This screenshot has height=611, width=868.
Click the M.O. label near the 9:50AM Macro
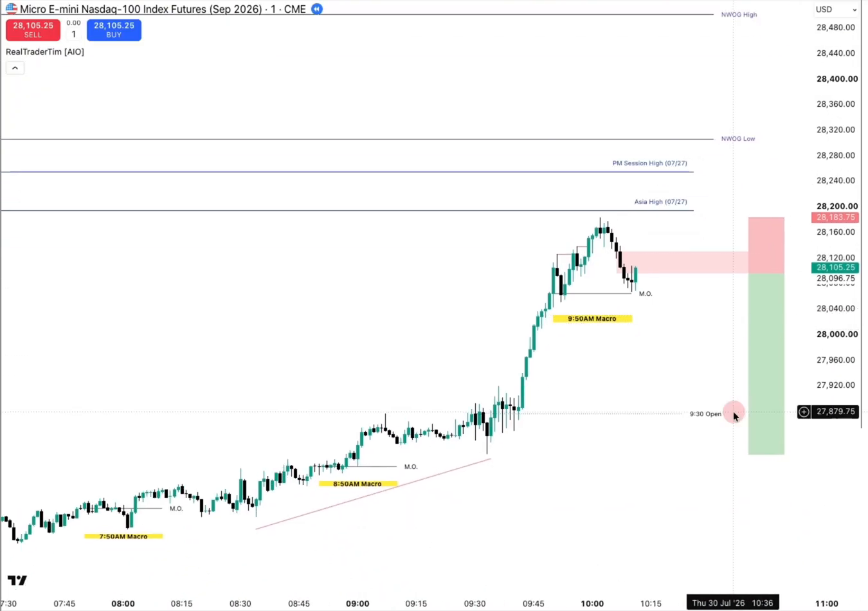646,294
